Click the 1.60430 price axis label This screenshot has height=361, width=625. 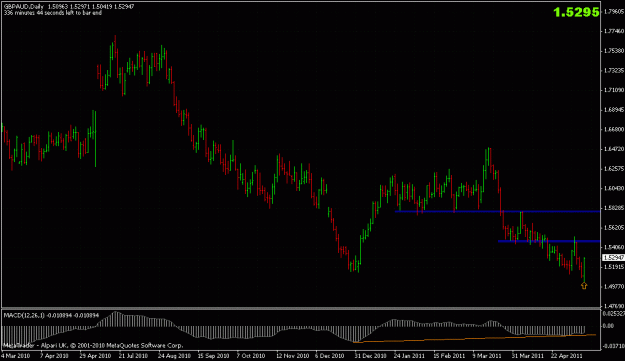coord(613,188)
